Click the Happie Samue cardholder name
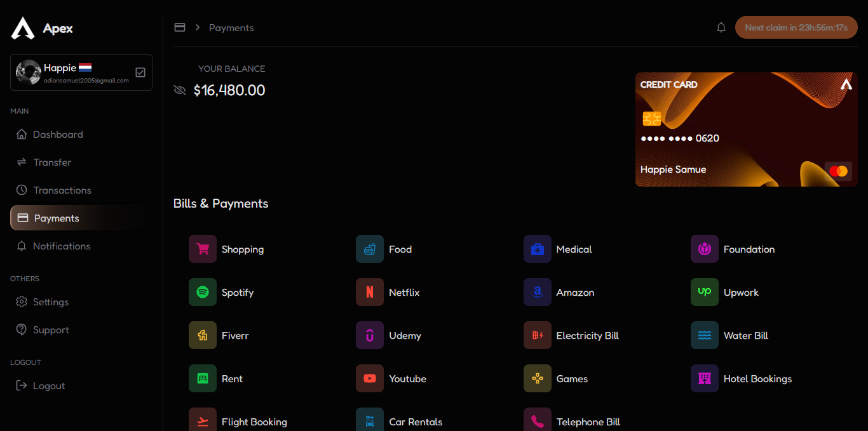The image size is (868, 431). coord(673,169)
